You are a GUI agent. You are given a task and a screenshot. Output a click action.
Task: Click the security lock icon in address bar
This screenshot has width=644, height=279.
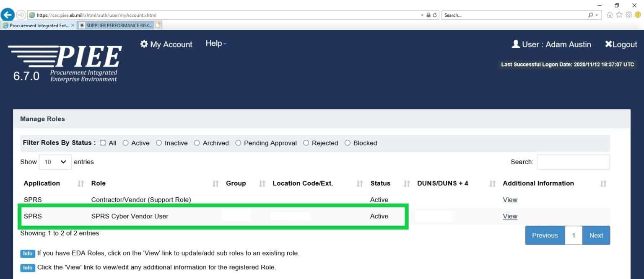point(428,15)
